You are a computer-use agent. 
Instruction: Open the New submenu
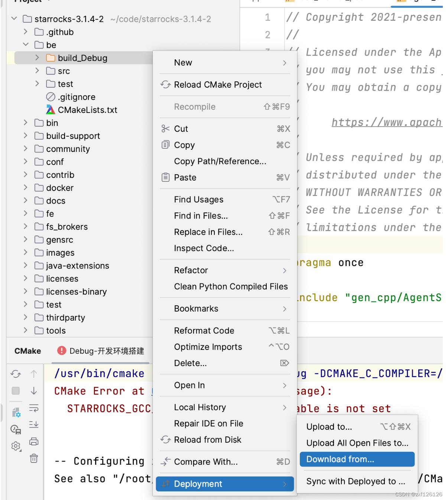click(225, 62)
